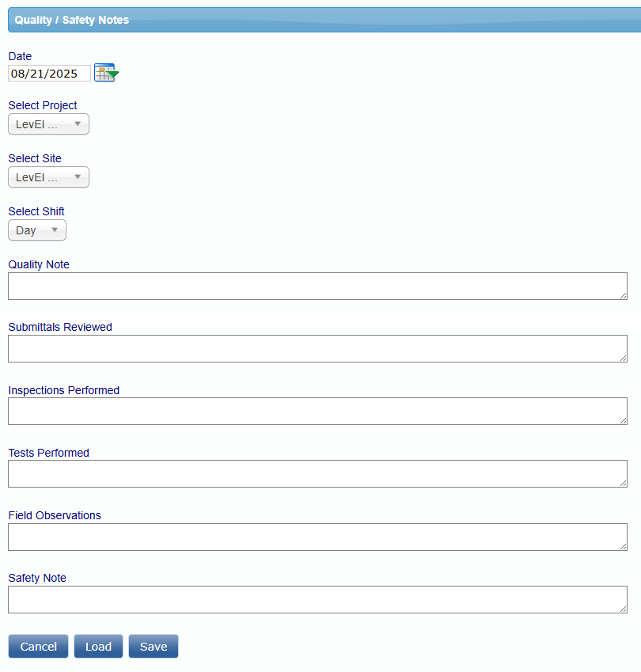Click the Save button
Image resolution: width=641 pixels, height=672 pixels.
(154, 646)
